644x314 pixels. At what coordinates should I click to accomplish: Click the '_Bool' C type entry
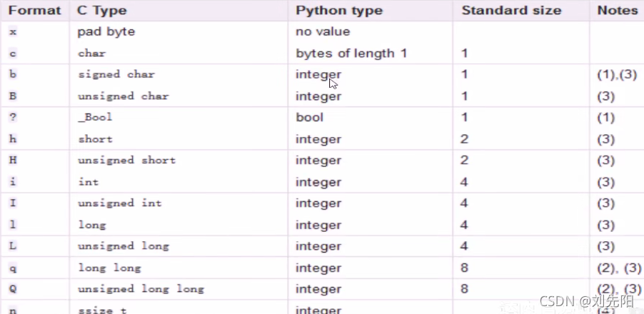(95, 117)
